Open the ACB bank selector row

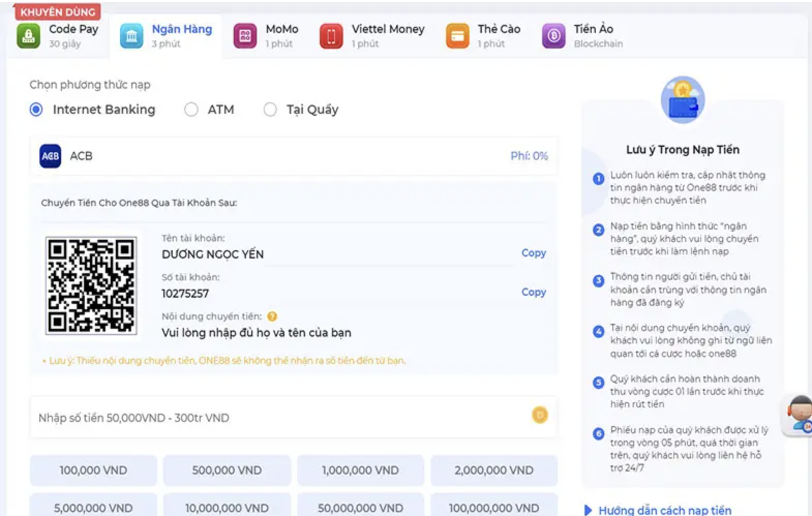click(x=294, y=156)
